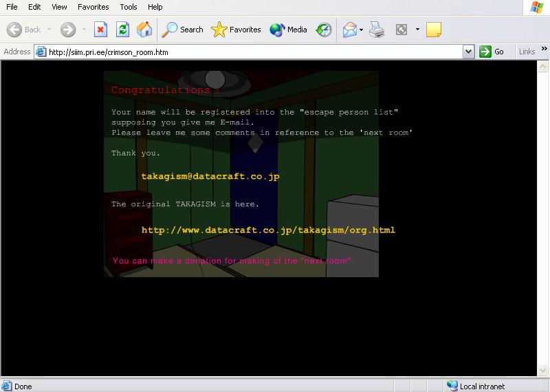This screenshot has height=392, width=550.
Task: Open the datacraft.co.jp/takagism/org.html link
Action: tap(268, 230)
